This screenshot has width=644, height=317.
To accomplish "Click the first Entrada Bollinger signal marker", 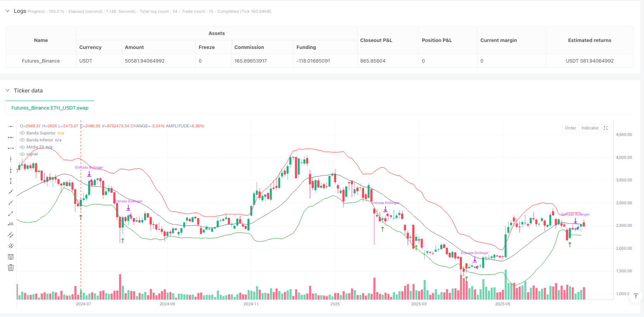I will pyautogui.click(x=89, y=173).
